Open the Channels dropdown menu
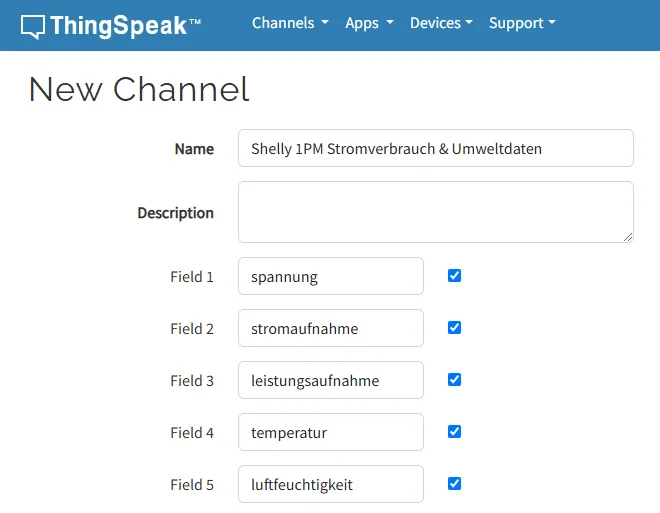Screen dimensions: 660x513 click(x=290, y=23)
